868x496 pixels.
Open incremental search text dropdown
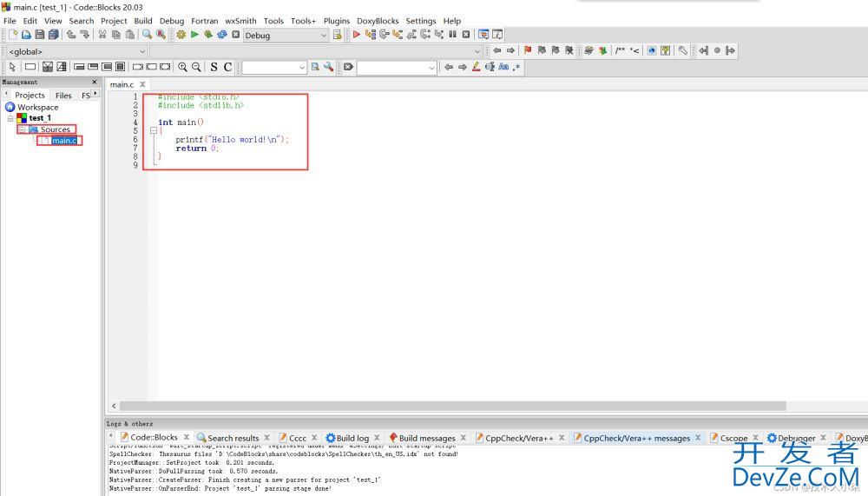[x=431, y=68]
